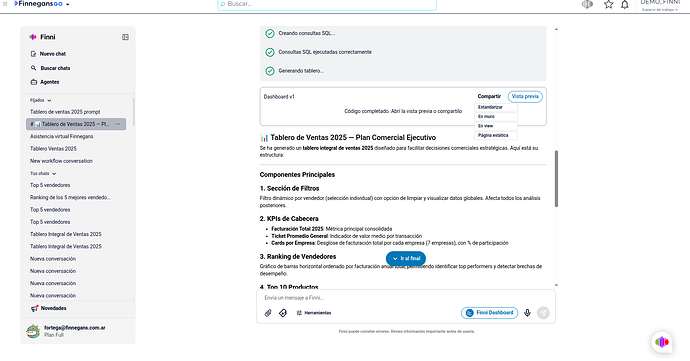Select Estandarizar share option
Screen dimensions: 690x361
[x=495, y=107]
